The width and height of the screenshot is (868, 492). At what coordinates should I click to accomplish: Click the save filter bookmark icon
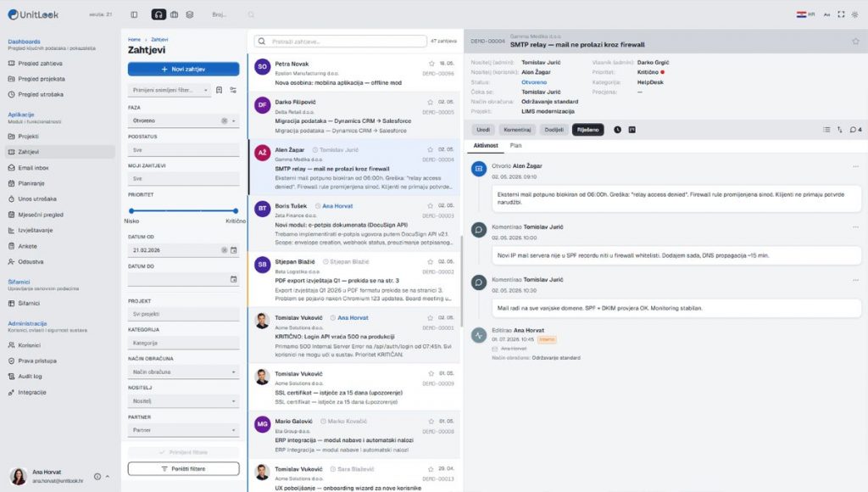(x=220, y=90)
